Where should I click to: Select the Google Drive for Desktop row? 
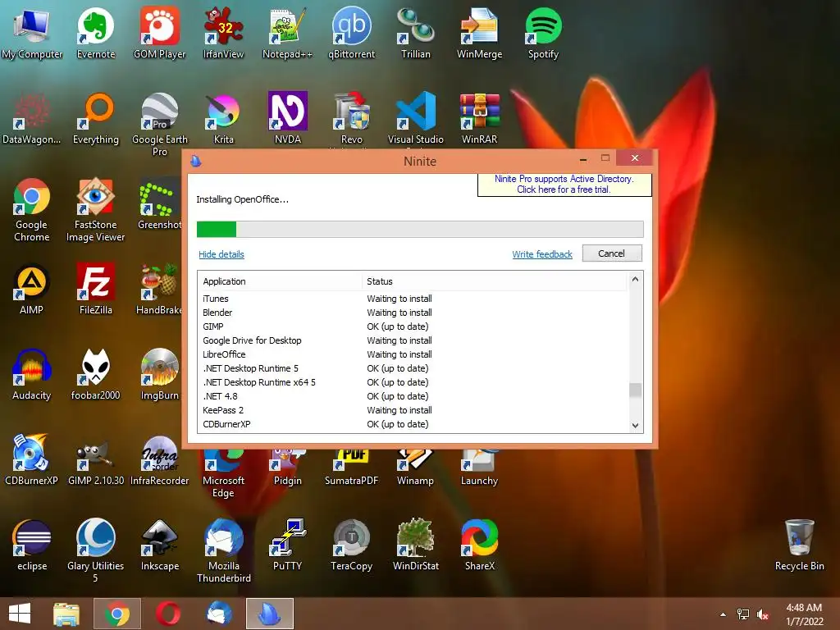[x=413, y=340]
